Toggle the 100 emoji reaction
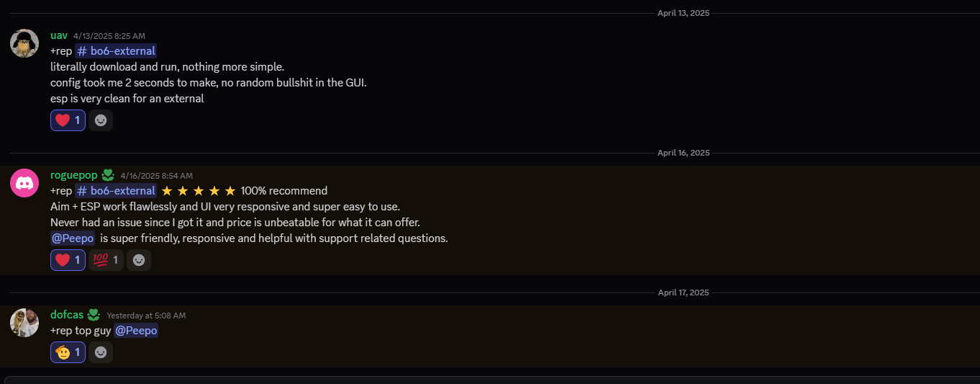The width and height of the screenshot is (980, 384). [x=106, y=260]
